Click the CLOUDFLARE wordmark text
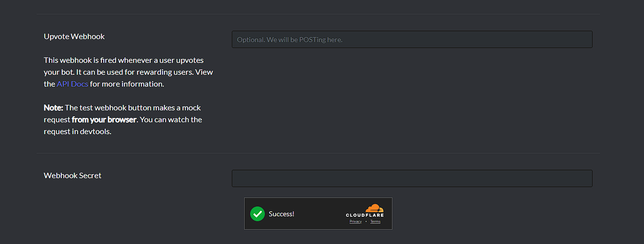 point(365,215)
